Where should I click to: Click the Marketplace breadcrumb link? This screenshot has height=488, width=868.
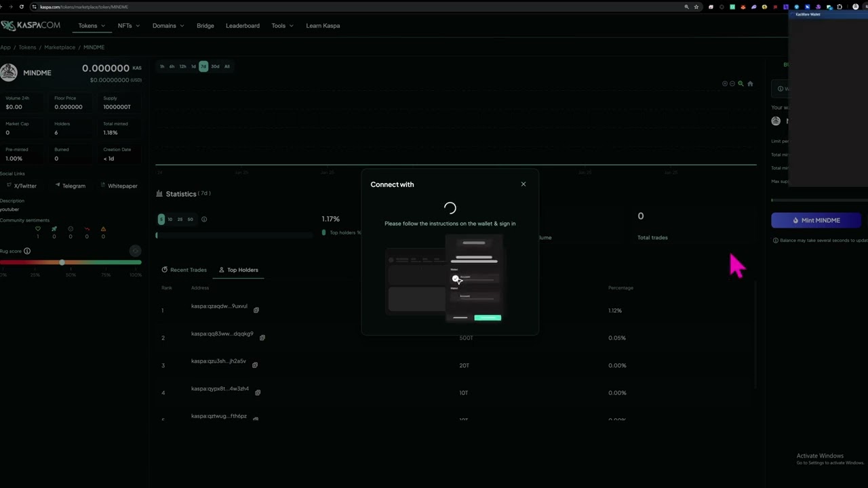(x=60, y=47)
